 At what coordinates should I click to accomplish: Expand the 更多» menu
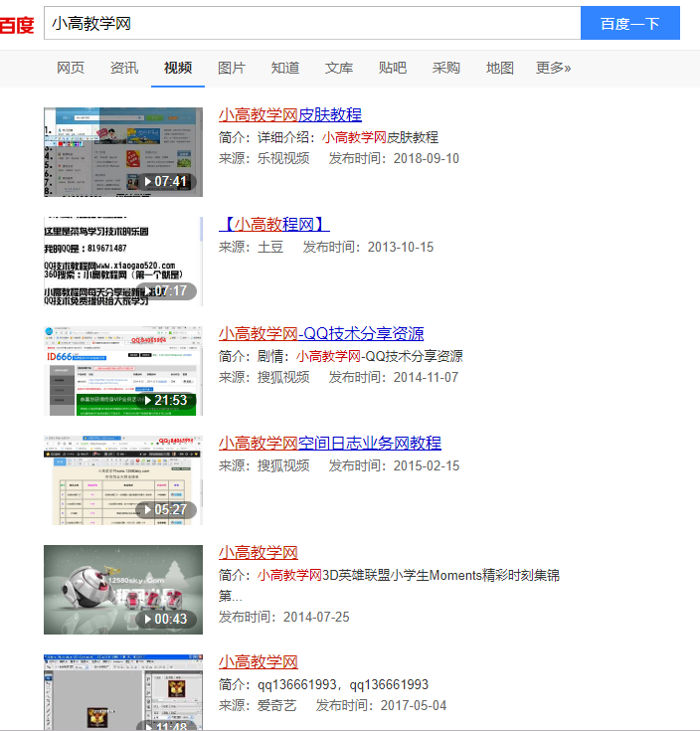[553, 68]
